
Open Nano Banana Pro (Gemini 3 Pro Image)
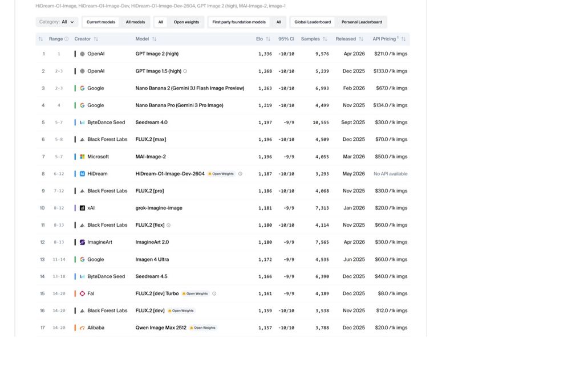[179, 105]
